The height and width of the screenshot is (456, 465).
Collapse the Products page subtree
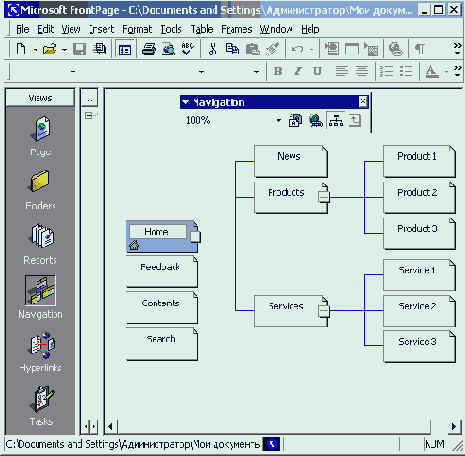coord(323,197)
